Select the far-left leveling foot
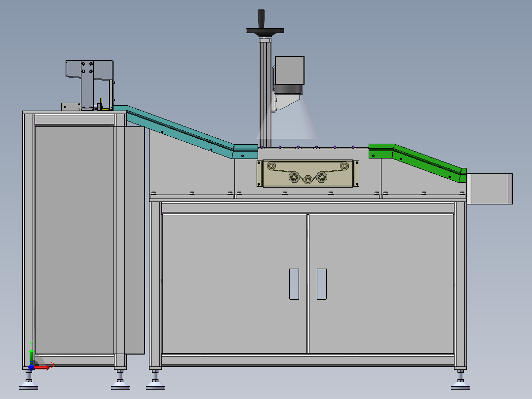This screenshot has width=532, height=399. click(29, 380)
